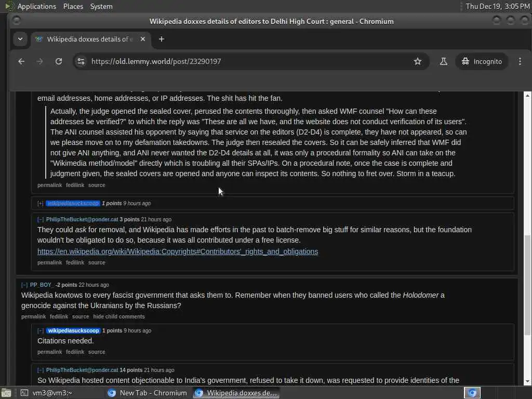
Task: Click permalink under the quoted judge comment
Action: 49,185
